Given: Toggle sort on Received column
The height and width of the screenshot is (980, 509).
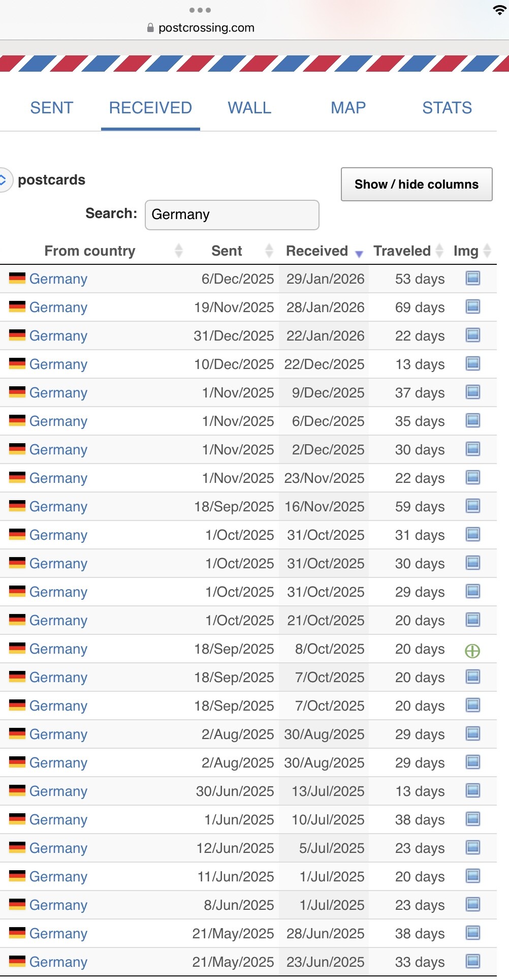Looking at the screenshot, I should point(317,251).
